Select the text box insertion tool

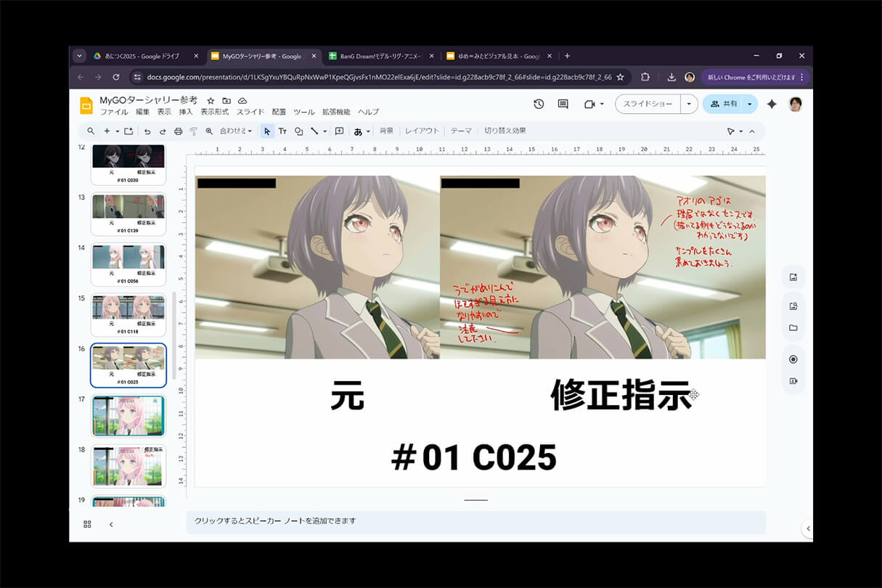click(x=283, y=131)
